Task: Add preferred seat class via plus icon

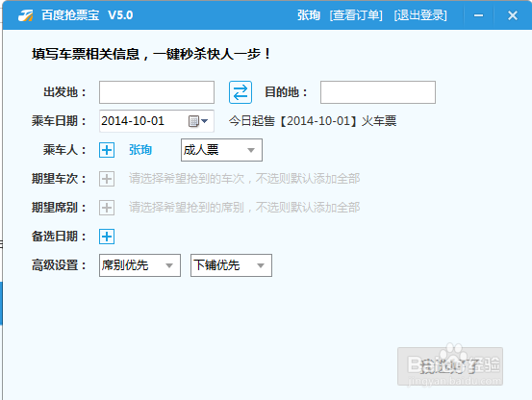Action: (x=107, y=208)
